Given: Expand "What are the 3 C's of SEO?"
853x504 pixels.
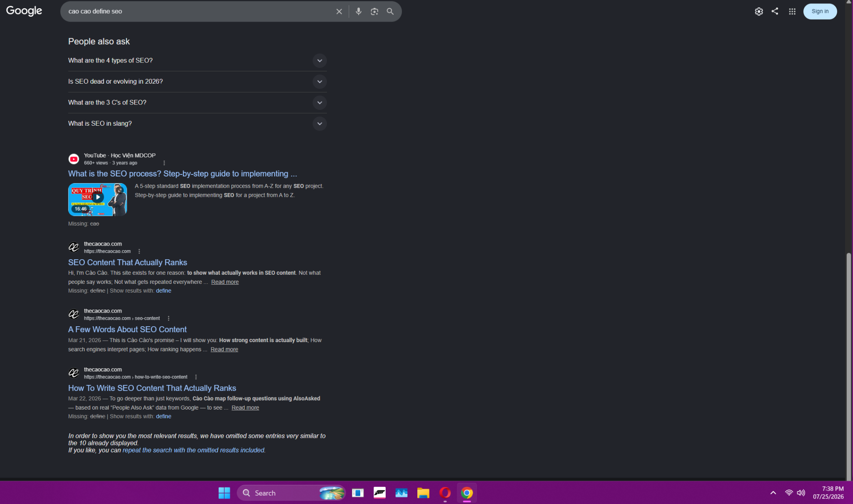Looking at the screenshot, I should pyautogui.click(x=197, y=102).
